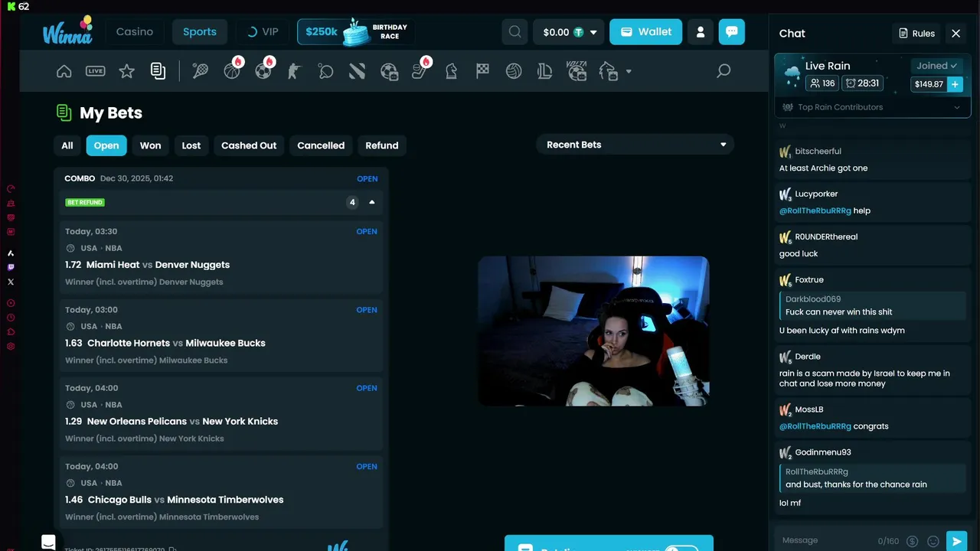Image resolution: width=980 pixels, height=551 pixels.
Task: Filter bets by Won
Action: (150, 145)
